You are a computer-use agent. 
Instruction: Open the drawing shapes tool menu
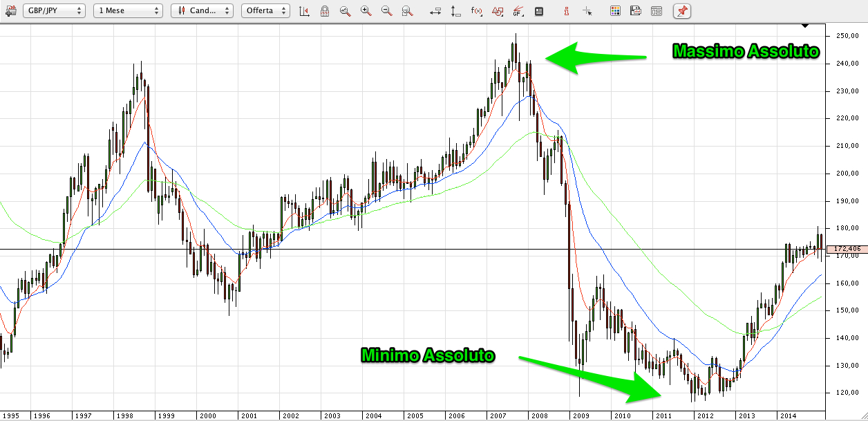pyautogui.click(x=498, y=10)
